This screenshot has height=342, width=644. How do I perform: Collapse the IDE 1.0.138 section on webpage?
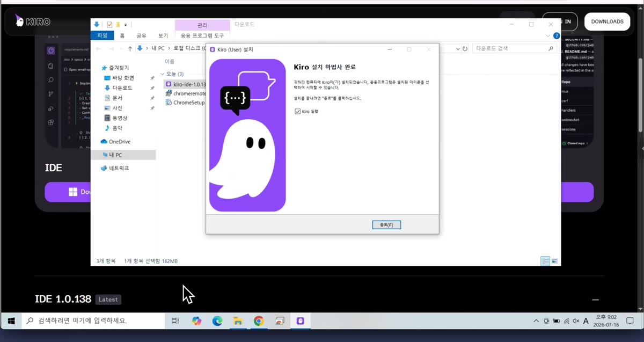[x=595, y=300]
